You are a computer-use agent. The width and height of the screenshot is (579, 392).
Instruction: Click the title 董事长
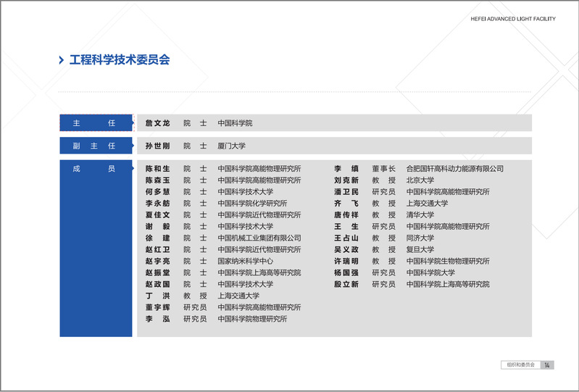(383, 169)
